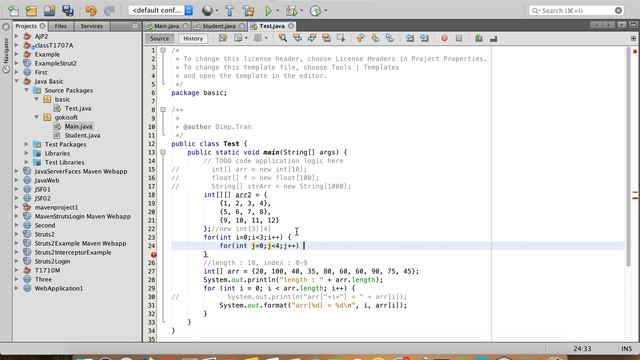640x360 pixels.
Task: Stop macro recording icon
Action: coord(459,38)
